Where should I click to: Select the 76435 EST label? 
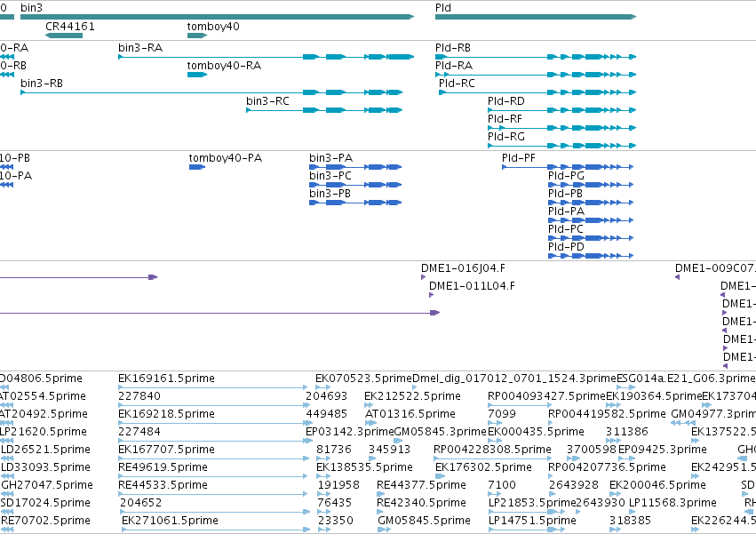click(335, 503)
